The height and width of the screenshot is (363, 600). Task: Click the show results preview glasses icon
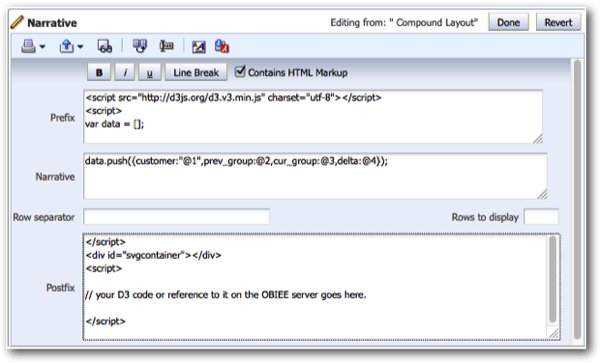click(x=104, y=46)
